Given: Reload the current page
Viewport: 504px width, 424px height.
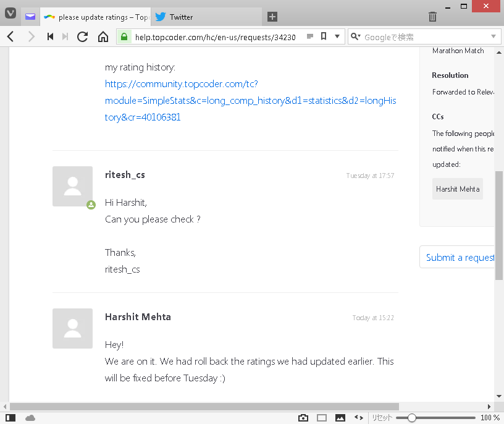Looking at the screenshot, I should (x=83, y=36).
